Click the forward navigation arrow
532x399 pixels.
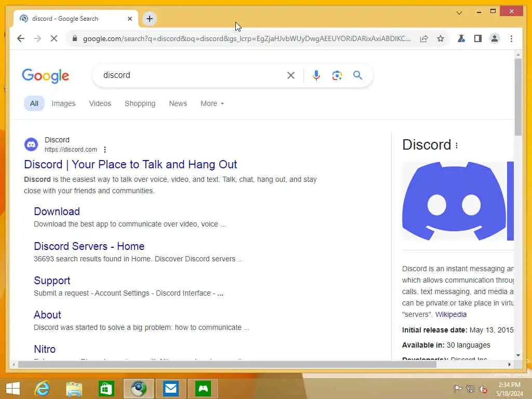click(x=37, y=38)
